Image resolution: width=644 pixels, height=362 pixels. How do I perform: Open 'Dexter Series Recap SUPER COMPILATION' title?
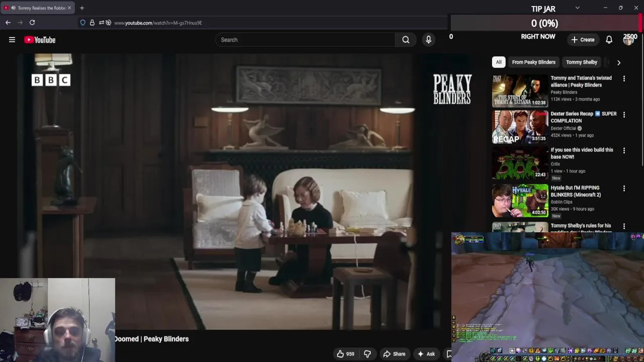pos(584,117)
